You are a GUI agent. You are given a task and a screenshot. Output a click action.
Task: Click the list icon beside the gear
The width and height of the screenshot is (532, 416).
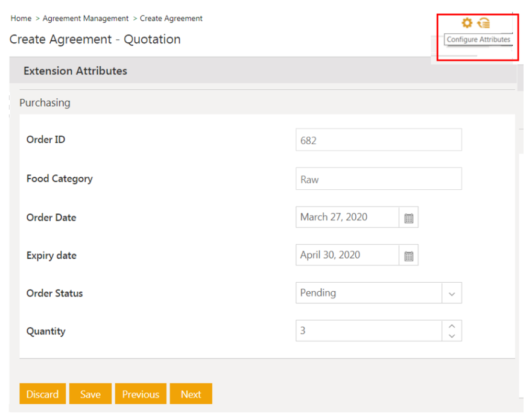(484, 23)
